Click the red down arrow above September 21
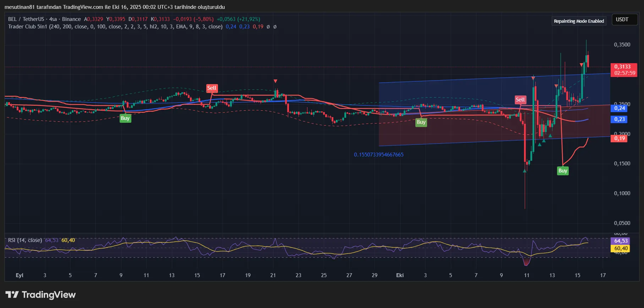 coord(275,81)
